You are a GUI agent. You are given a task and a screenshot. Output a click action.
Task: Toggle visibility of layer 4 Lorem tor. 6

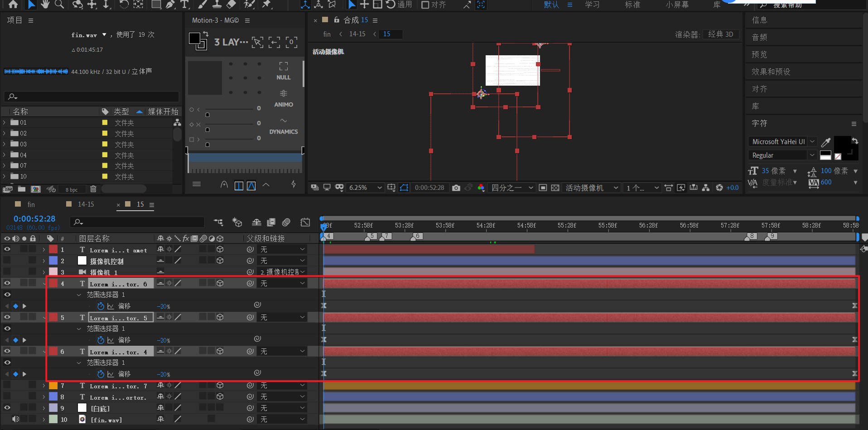coord(7,283)
